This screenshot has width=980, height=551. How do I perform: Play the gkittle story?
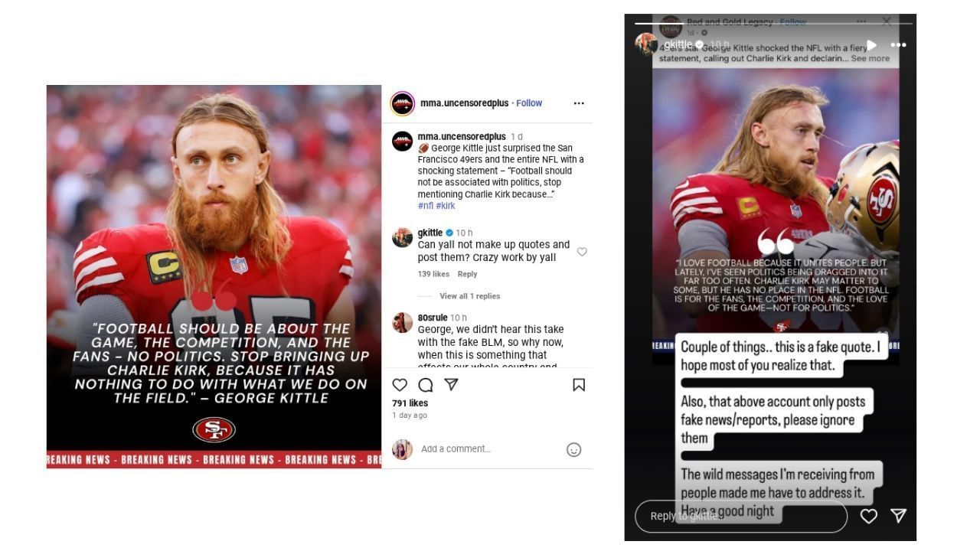[x=871, y=45]
